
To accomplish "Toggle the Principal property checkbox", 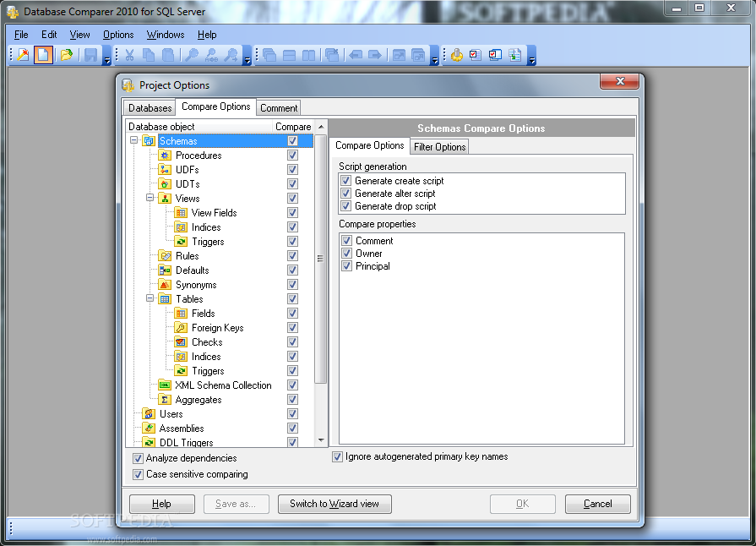I will pos(346,266).
